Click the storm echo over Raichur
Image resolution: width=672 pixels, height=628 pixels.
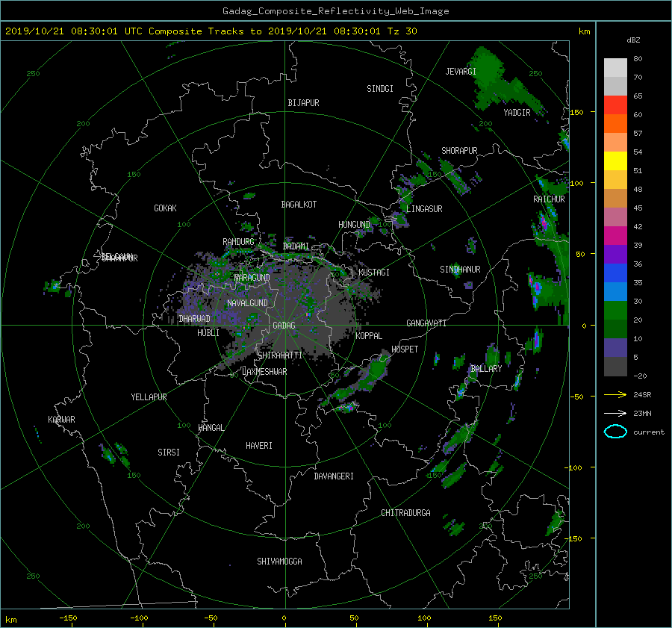(544, 225)
